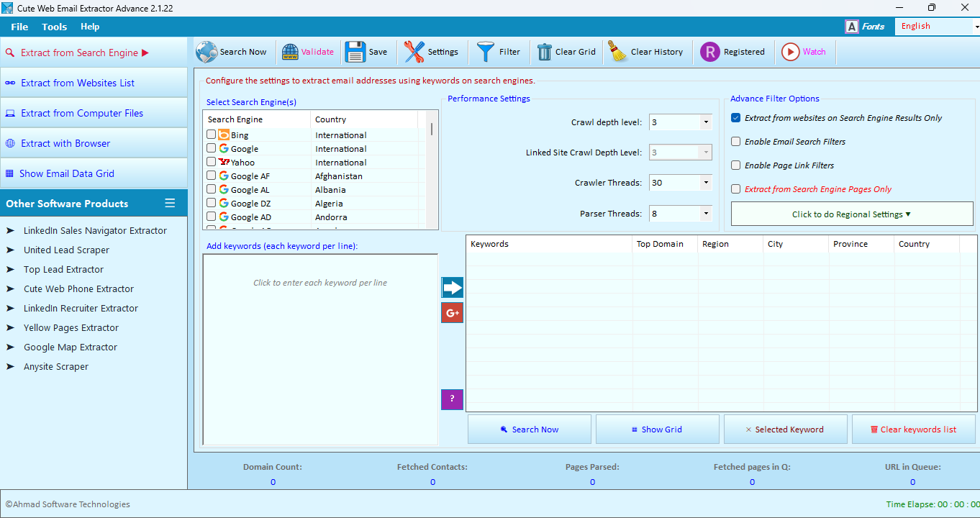Click the red G+ keyword button
The height and width of the screenshot is (518, 980).
pos(452,313)
